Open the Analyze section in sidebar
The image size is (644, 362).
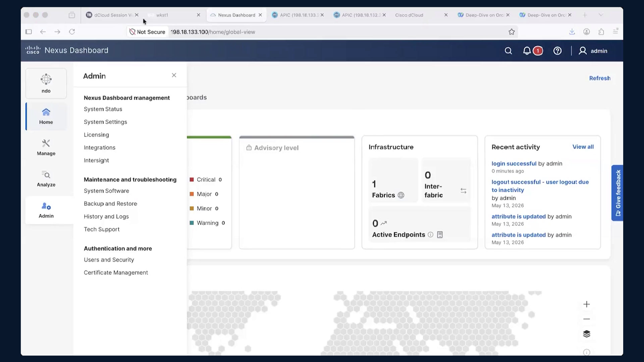[x=46, y=179]
